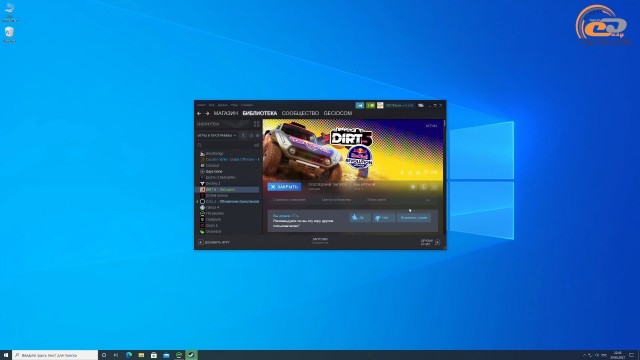Go back using the Steam back arrow
The image size is (640, 360).
coord(199,113)
